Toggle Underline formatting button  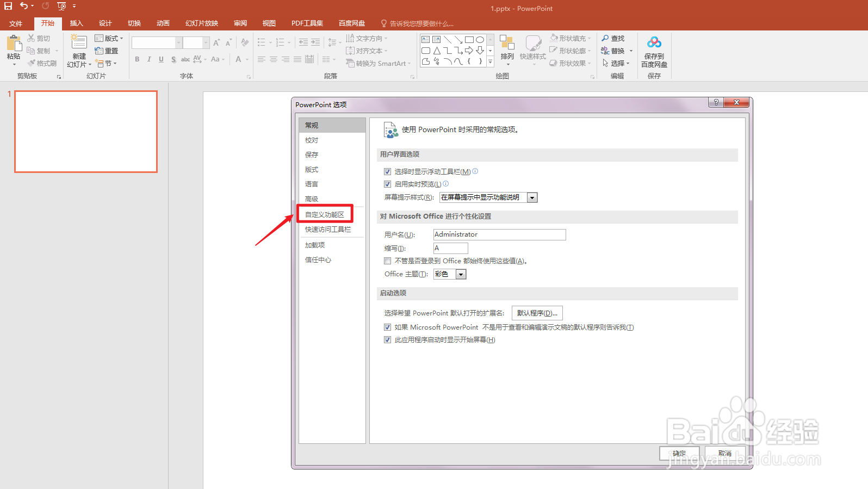point(161,59)
